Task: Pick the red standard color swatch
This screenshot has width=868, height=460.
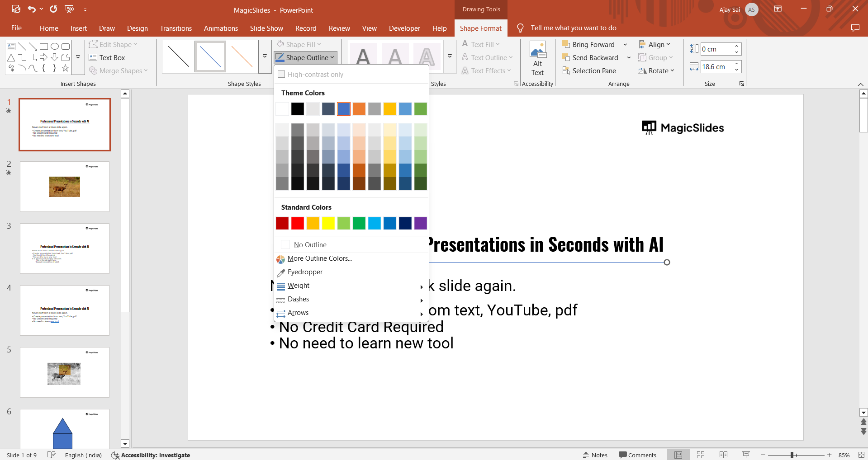Action: [x=298, y=223]
